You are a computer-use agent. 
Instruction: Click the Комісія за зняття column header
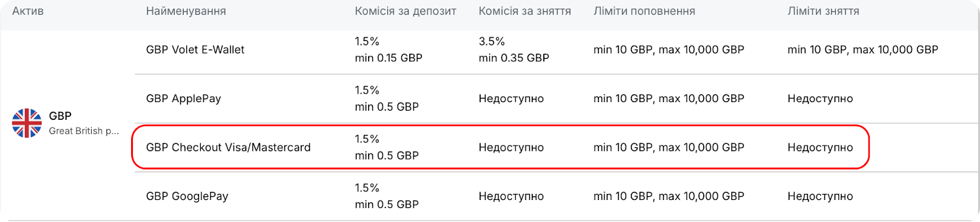click(524, 11)
